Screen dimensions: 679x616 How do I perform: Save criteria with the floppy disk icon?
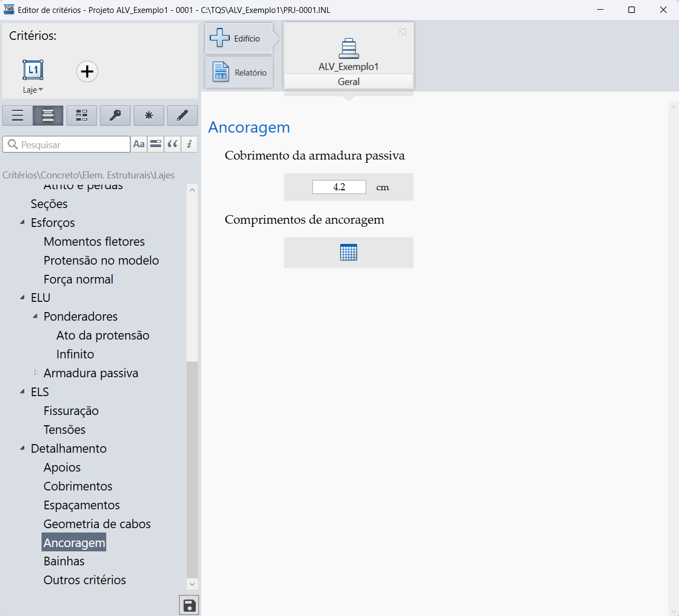tap(189, 605)
